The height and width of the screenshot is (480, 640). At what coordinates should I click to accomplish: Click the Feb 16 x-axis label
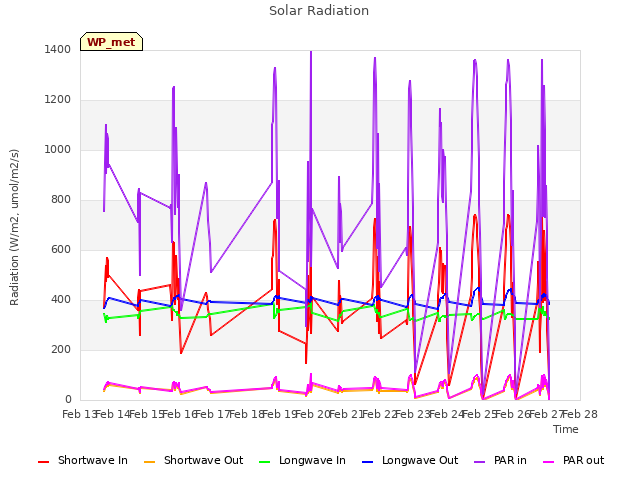click(x=179, y=415)
